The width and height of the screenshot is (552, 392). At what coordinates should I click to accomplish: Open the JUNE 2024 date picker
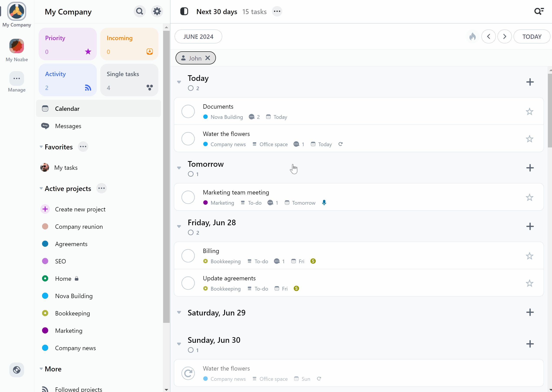[x=198, y=37]
